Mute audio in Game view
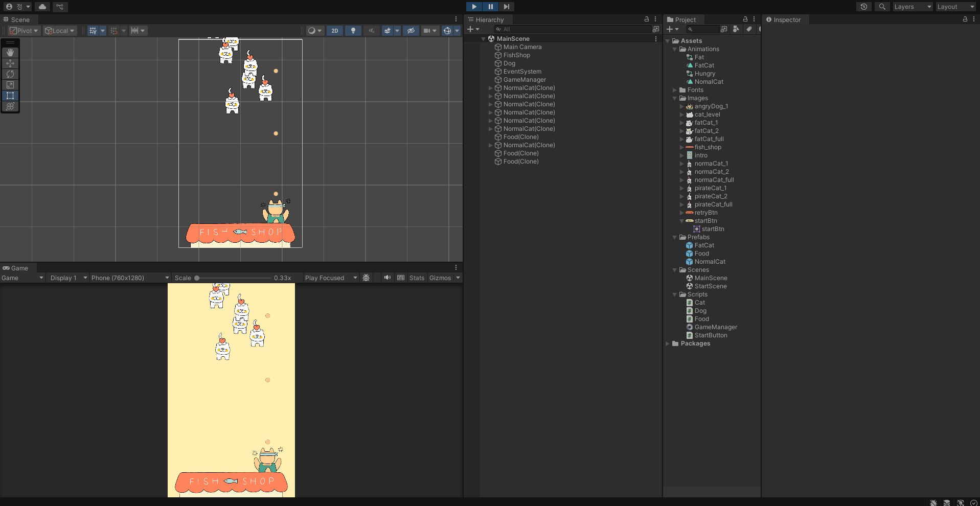The height and width of the screenshot is (506, 980). (388, 278)
